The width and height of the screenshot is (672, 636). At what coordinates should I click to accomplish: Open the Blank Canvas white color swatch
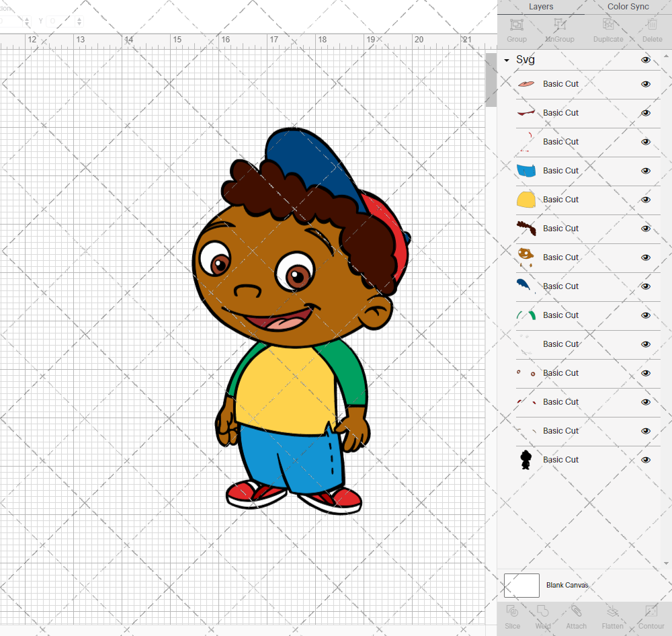(521, 586)
